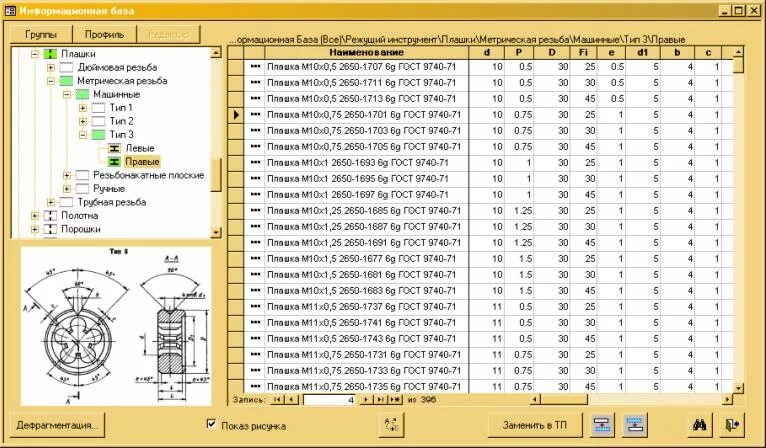Go to next record navigation button
766x448 pixels.
point(365,400)
